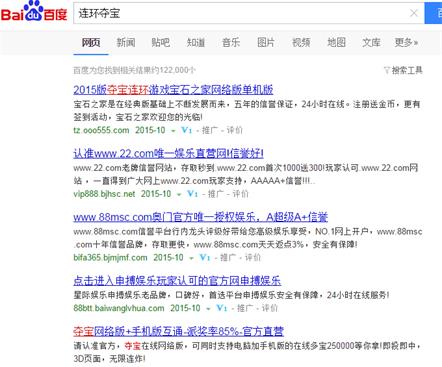442x367 pixels.
Task: Click the tz.ooo555.com green URL
Action: coord(101,130)
